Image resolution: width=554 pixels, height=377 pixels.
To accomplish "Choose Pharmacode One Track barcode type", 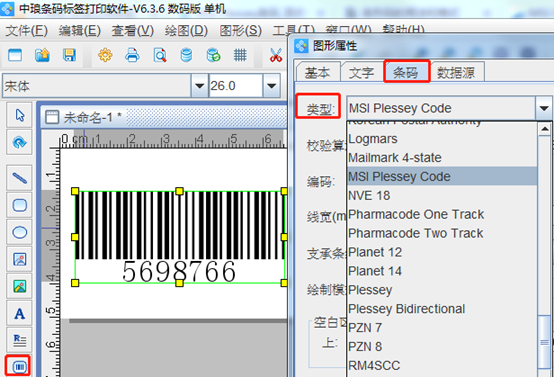I will pyautogui.click(x=442, y=214).
